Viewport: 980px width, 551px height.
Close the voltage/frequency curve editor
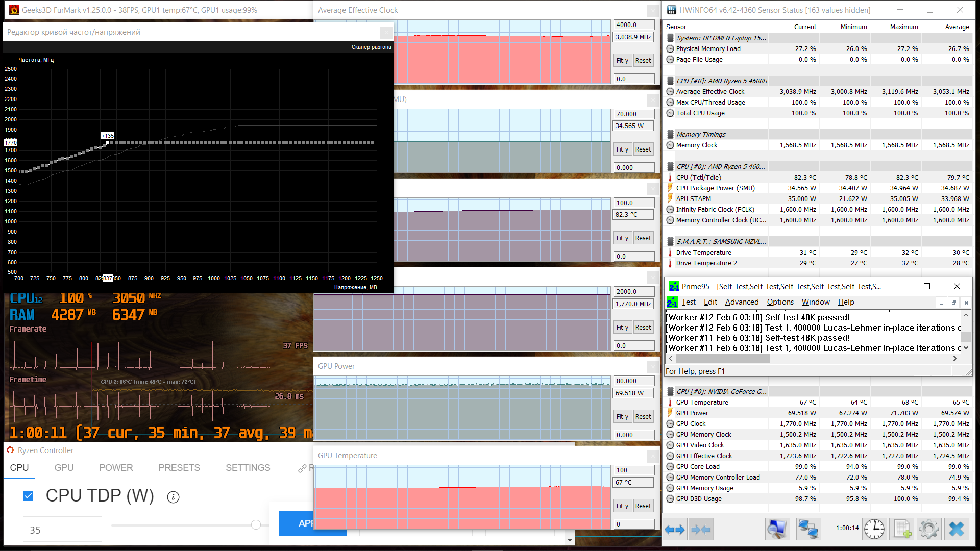(x=386, y=32)
